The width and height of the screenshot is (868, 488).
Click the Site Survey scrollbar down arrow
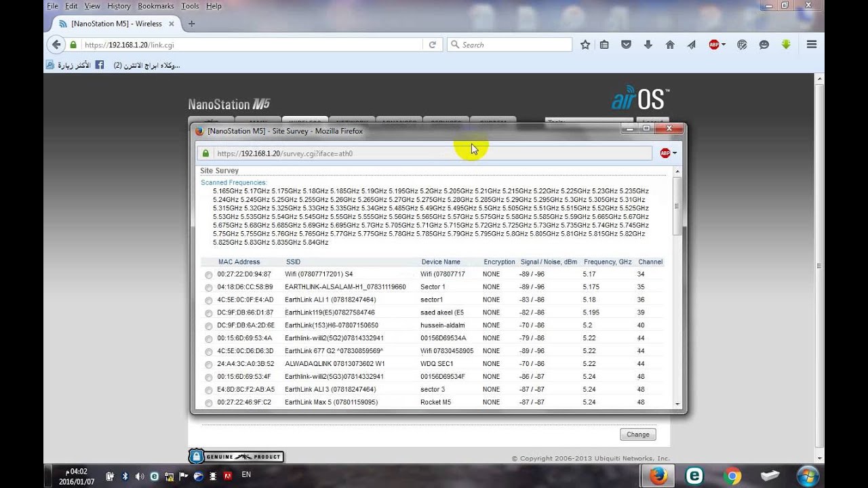pyautogui.click(x=677, y=404)
